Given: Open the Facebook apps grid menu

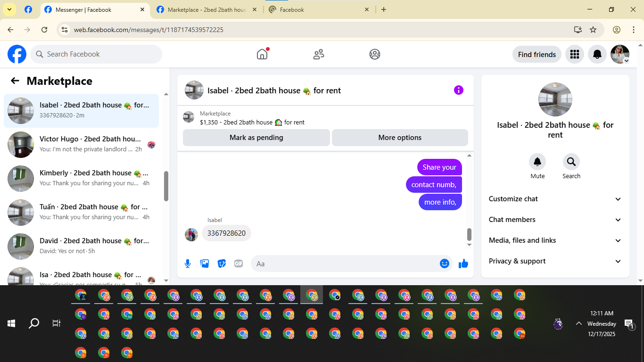Looking at the screenshot, I should 574,54.
